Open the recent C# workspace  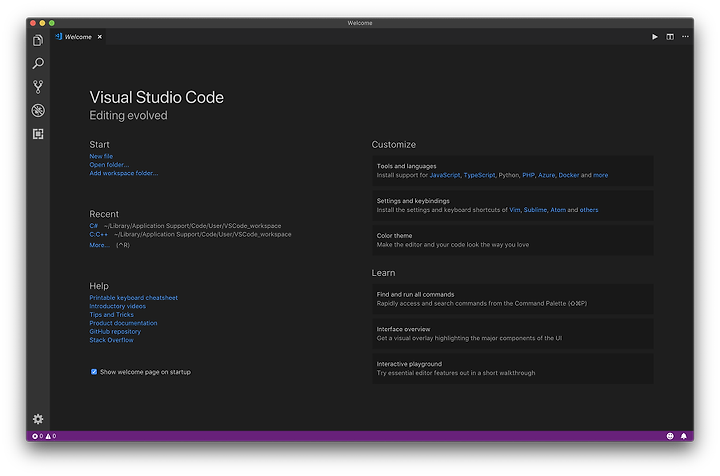click(x=94, y=226)
